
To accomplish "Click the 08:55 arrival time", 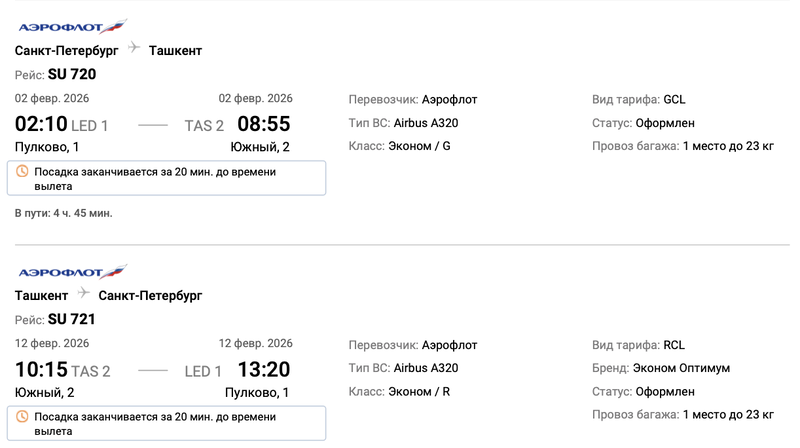I will [x=263, y=125].
